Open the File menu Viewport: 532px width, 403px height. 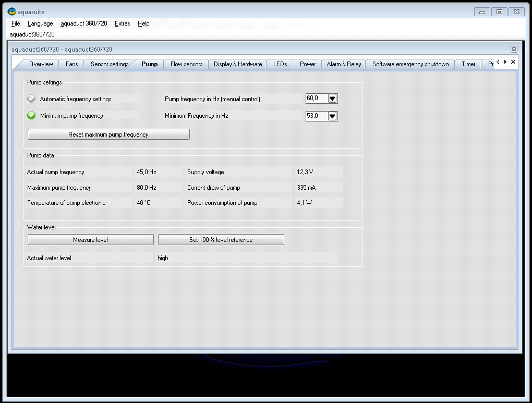[16, 23]
